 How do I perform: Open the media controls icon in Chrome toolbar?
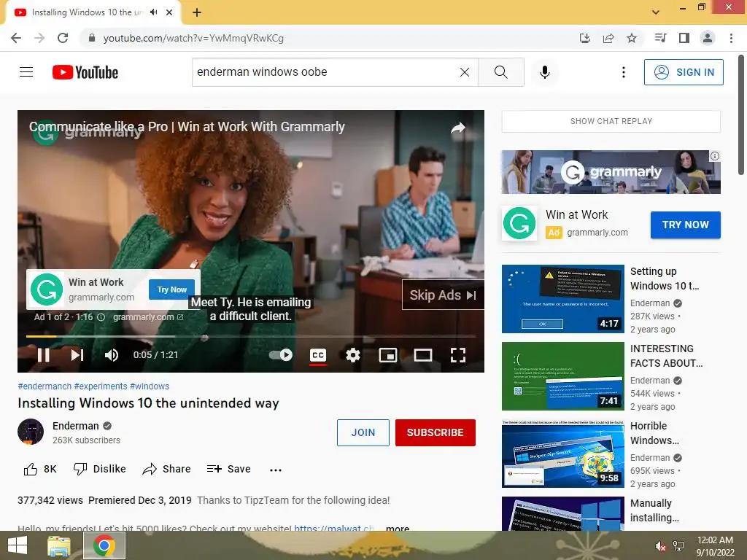(x=660, y=38)
